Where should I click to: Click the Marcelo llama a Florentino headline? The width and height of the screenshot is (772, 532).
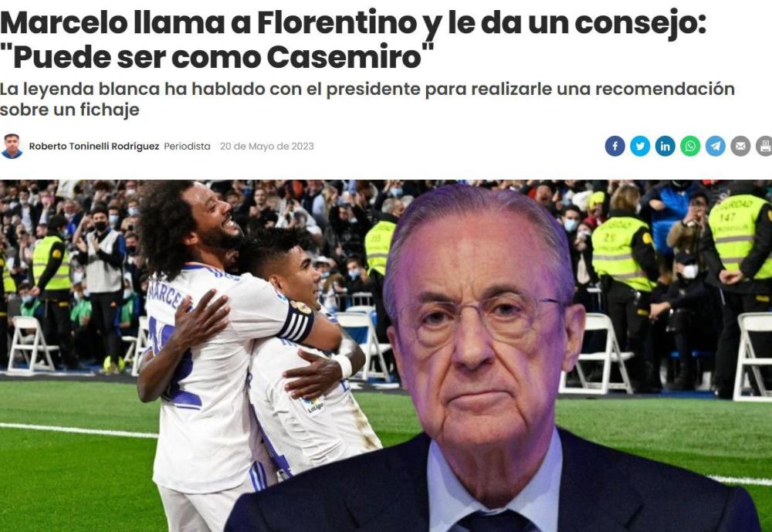pos(353,40)
